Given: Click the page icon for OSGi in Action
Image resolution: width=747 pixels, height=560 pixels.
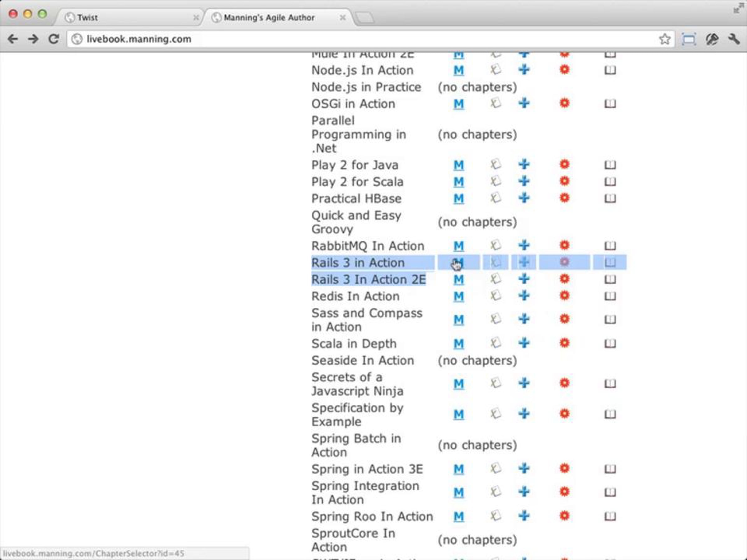Looking at the screenshot, I should [x=496, y=103].
